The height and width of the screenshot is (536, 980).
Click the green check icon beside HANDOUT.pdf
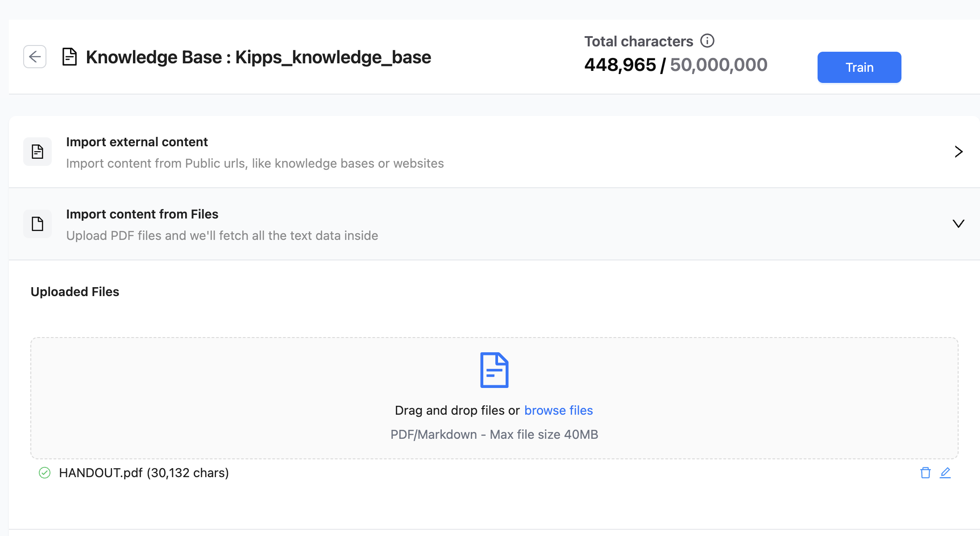[45, 473]
